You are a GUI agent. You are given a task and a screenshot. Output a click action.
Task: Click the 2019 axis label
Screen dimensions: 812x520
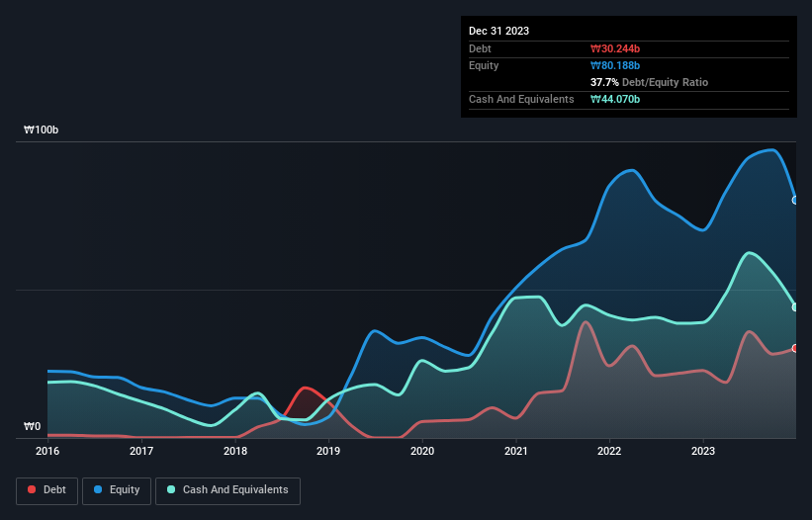pyautogui.click(x=328, y=451)
